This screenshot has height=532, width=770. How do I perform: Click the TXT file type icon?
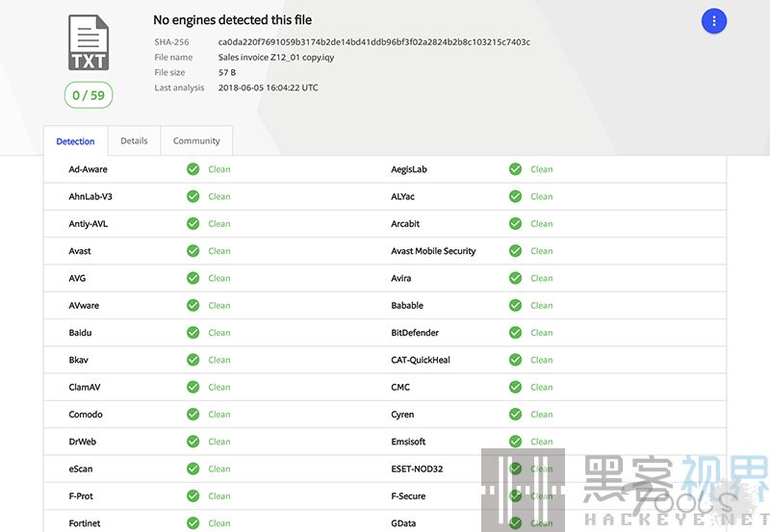point(89,43)
